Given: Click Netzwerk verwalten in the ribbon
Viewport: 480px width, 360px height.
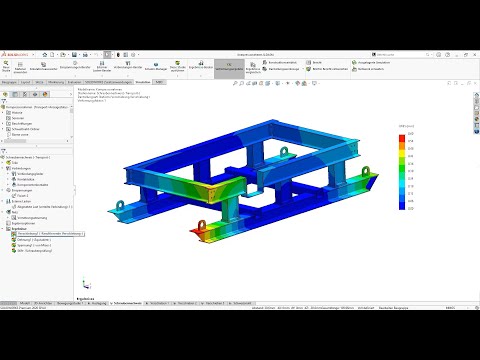Looking at the screenshot, I should (x=368, y=69).
